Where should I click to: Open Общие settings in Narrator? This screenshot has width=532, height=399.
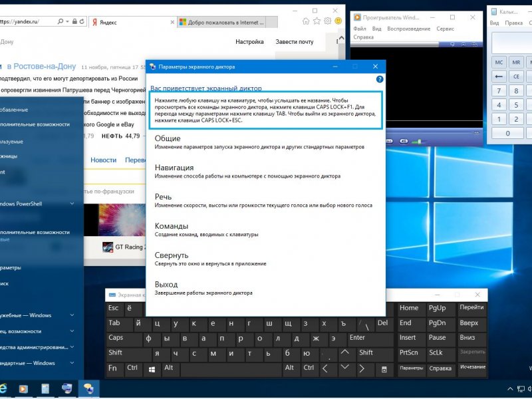click(x=259, y=142)
